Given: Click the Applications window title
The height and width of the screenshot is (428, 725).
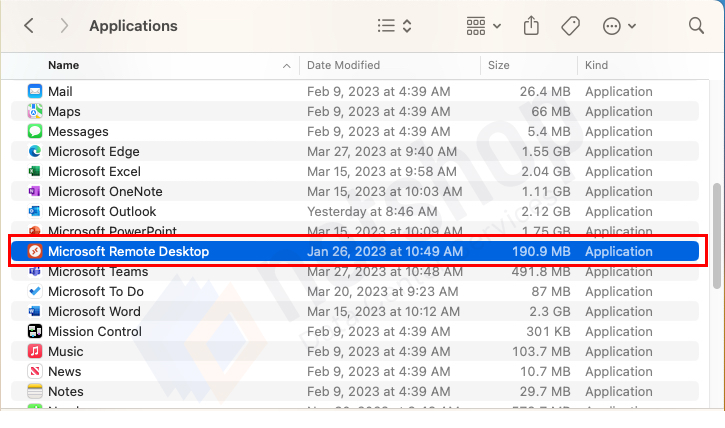Looking at the screenshot, I should tap(133, 26).
